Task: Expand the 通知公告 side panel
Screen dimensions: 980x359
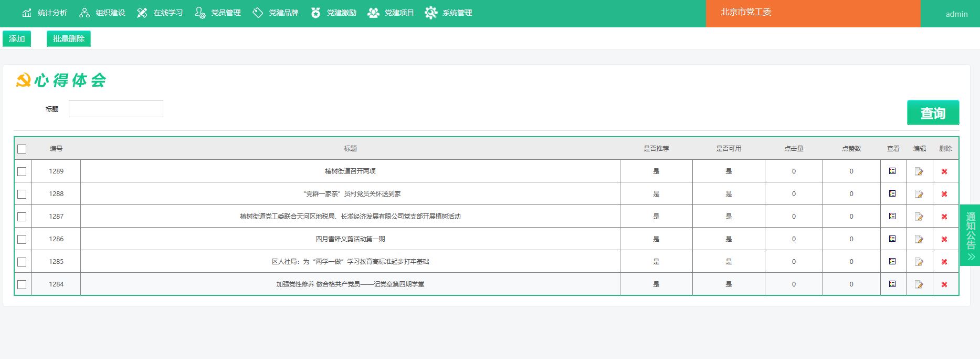Action: [x=970, y=235]
